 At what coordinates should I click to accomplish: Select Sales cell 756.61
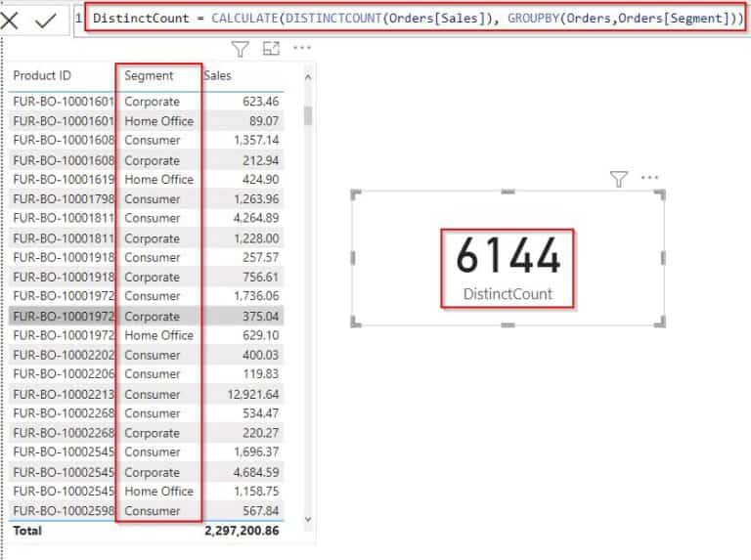click(260, 278)
